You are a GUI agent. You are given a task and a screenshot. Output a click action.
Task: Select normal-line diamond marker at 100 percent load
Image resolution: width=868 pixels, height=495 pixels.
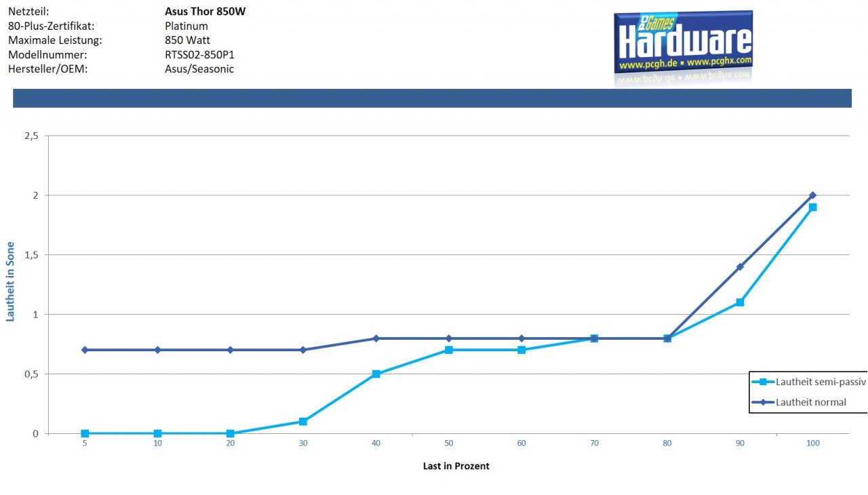point(812,195)
